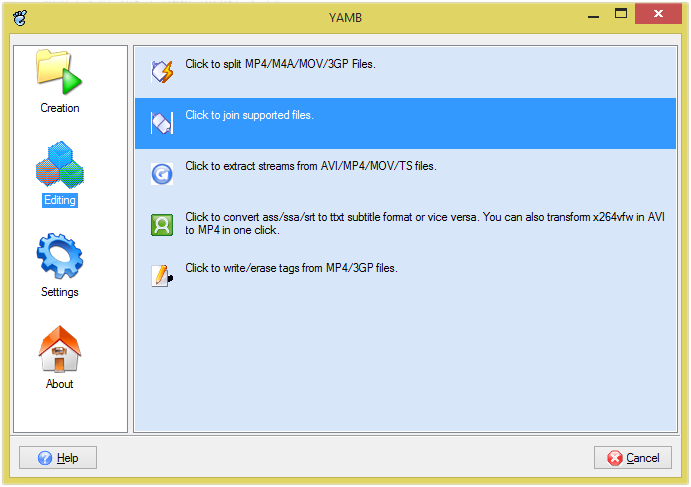Image resolution: width=691 pixels, height=487 pixels.
Task: Select the convert ass/ssa/srt subtitle text
Action: pyautogui.click(x=425, y=223)
